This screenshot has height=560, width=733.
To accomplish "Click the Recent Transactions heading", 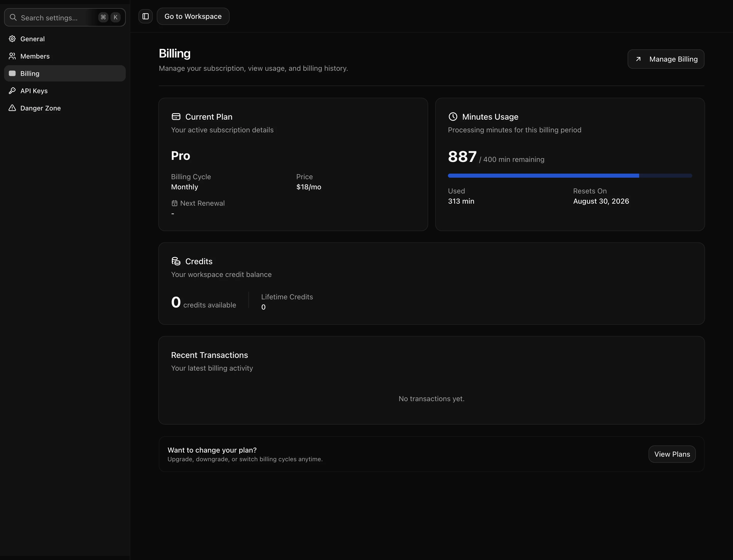I will pos(209,355).
